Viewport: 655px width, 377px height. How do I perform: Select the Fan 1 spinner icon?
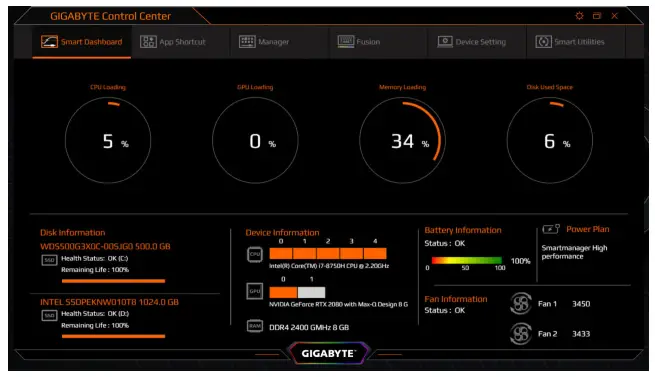click(x=520, y=303)
